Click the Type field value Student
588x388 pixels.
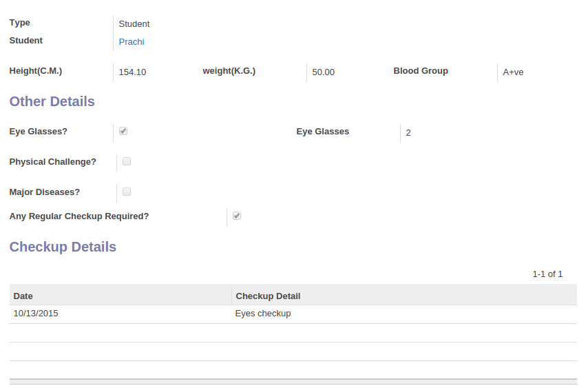[134, 23]
